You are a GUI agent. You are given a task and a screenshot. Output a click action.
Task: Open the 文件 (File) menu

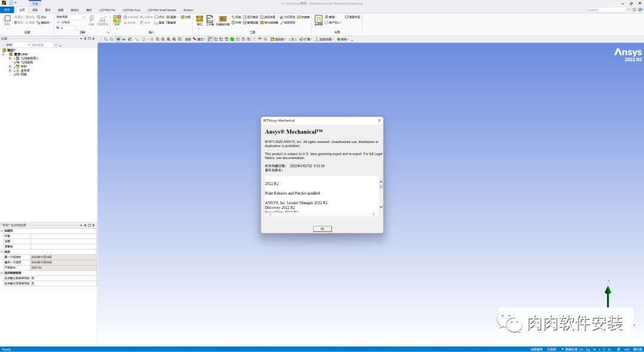pos(7,10)
